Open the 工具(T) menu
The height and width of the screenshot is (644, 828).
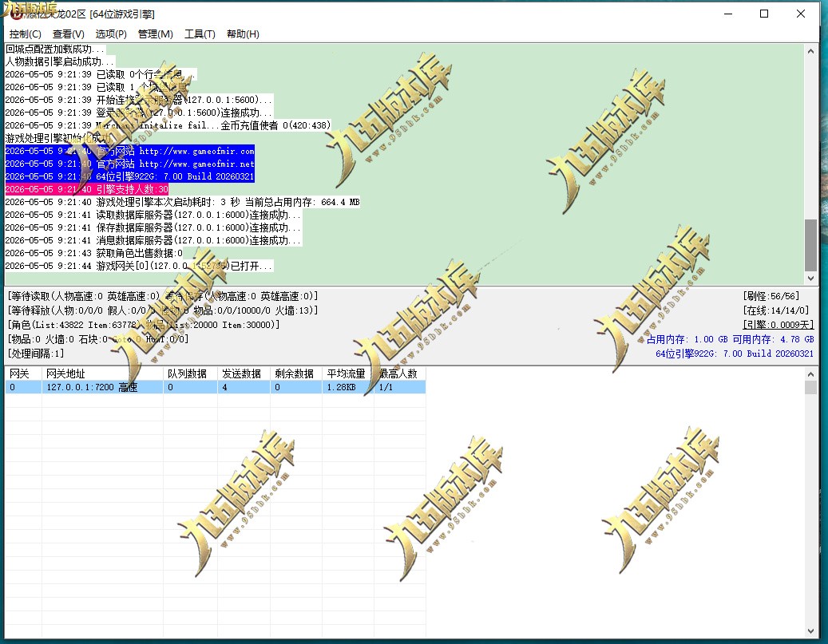[x=200, y=34]
